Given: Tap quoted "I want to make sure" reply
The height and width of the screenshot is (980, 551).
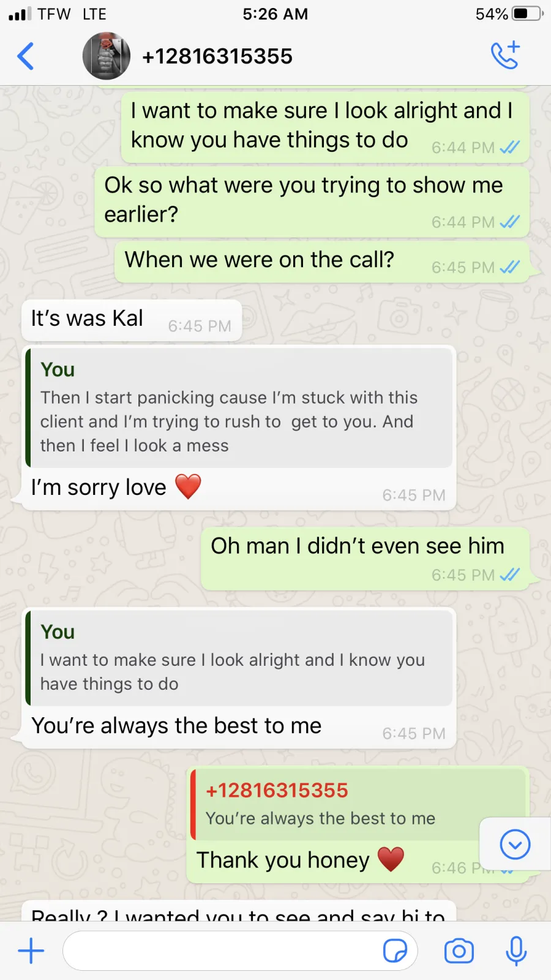Looking at the screenshot, I should (239, 658).
